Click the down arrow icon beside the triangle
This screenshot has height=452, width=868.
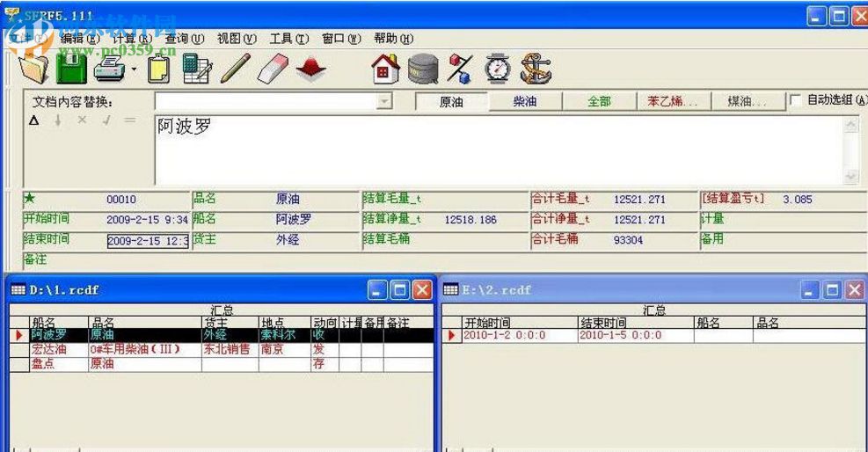coord(57,120)
